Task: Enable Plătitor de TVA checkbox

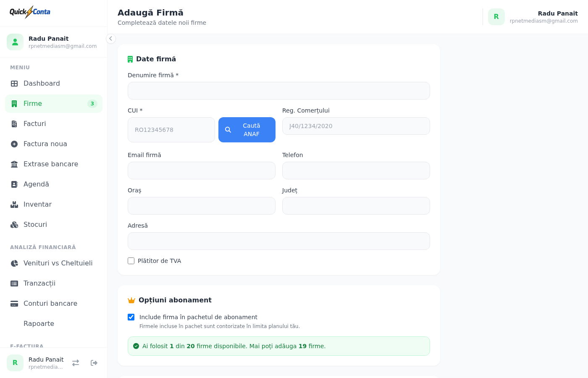Action: 131,261
